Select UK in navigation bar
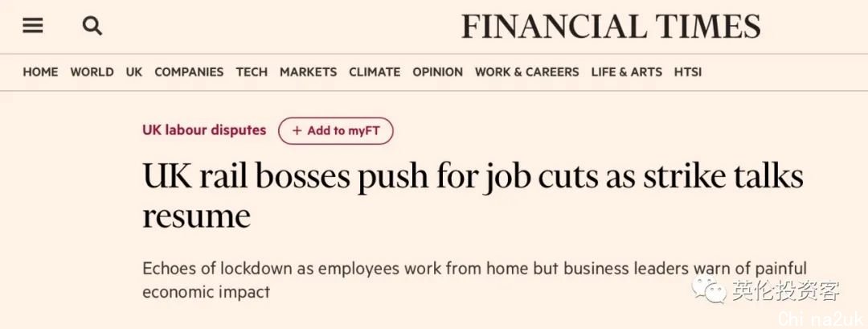 coord(134,72)
